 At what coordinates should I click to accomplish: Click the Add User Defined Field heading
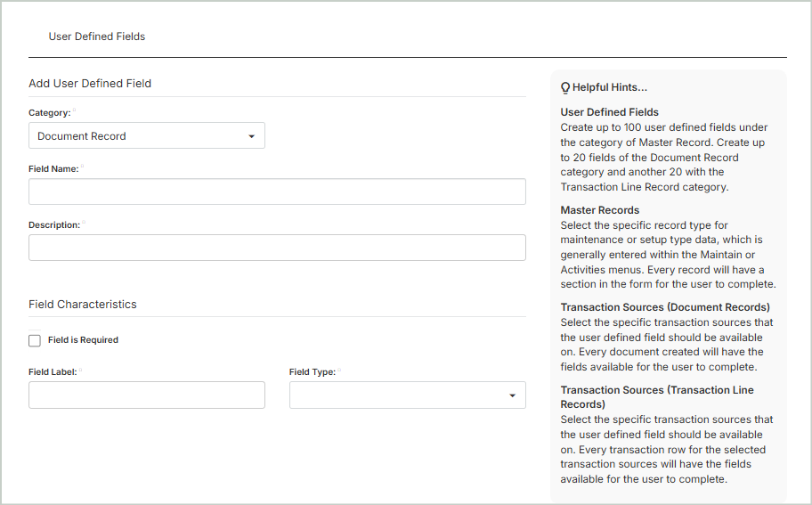(x=90, y=84)
